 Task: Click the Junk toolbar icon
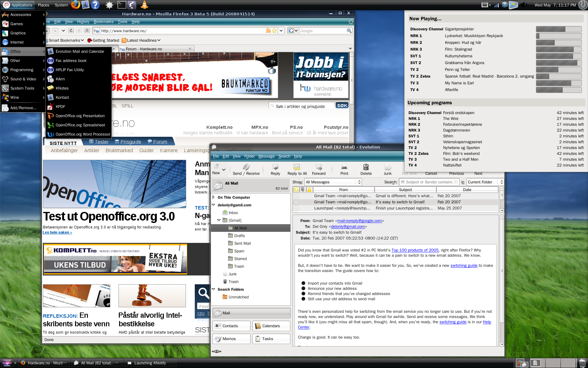pyautogui.click(x=387, y=167)
